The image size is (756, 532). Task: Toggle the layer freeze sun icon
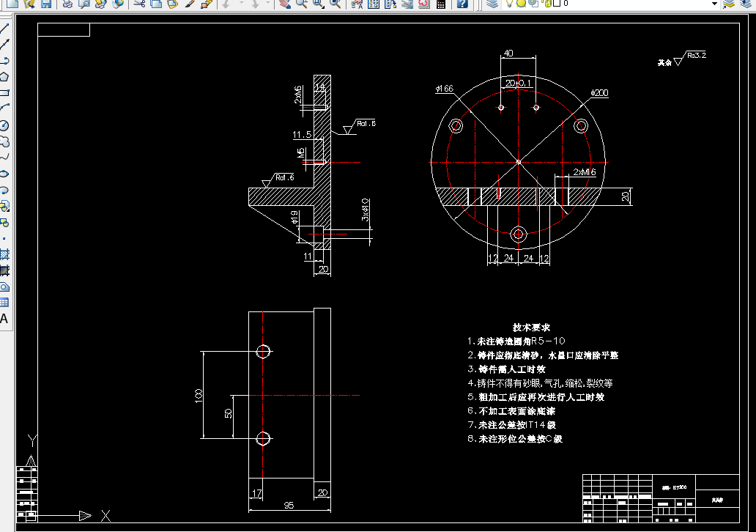pos(521,4)
